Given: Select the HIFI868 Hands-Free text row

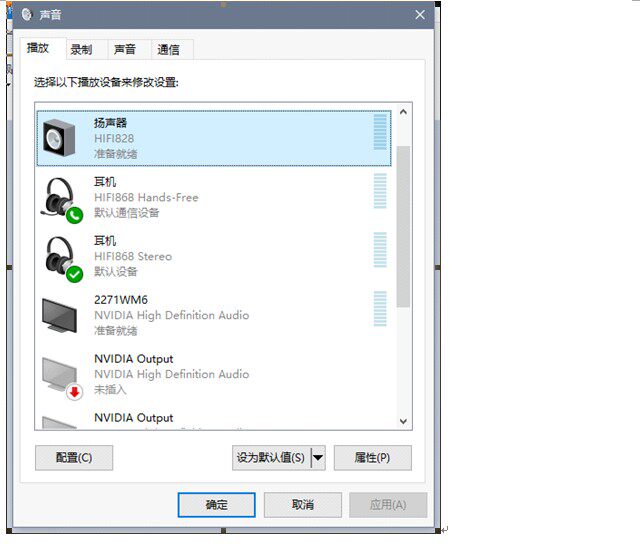Looking at the screenshot, I should pos(146,198).
